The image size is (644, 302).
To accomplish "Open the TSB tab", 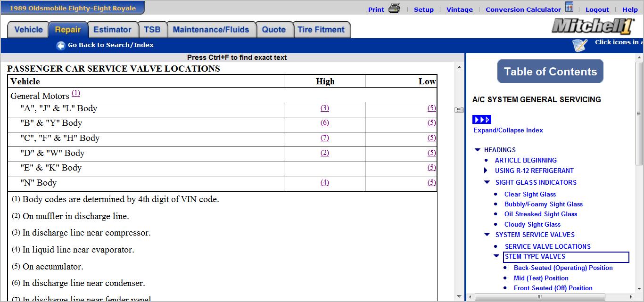I will pyautogui.click(x=152, y=30).
